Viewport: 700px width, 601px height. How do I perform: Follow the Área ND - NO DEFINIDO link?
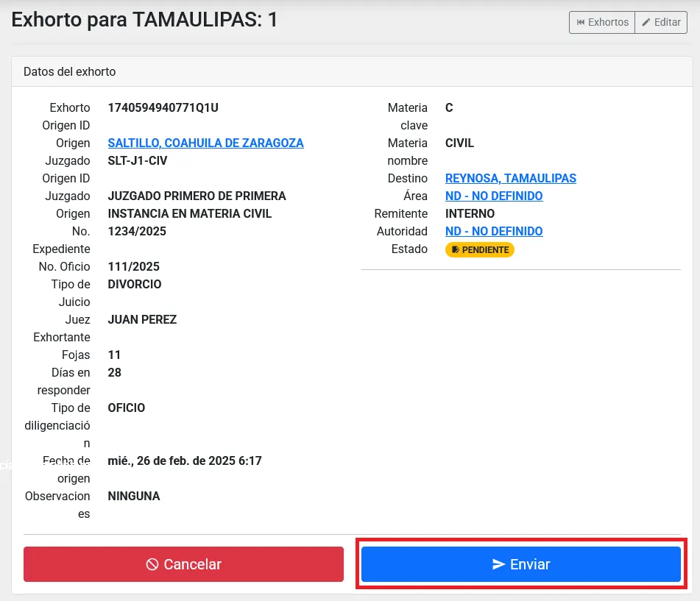(x=494, y=196)
